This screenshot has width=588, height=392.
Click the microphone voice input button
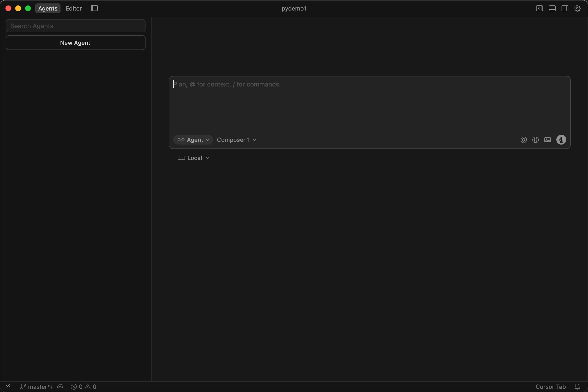[x=561, y=140]
